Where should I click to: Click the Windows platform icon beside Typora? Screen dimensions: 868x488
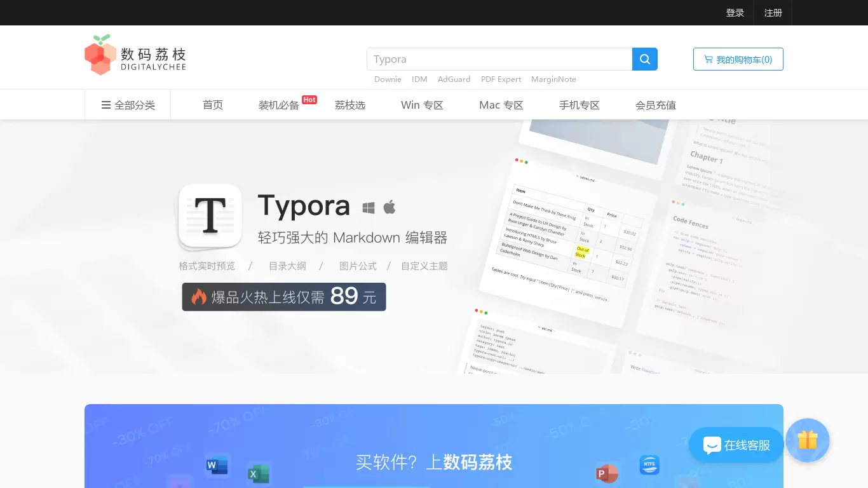[x=369, y=208]
